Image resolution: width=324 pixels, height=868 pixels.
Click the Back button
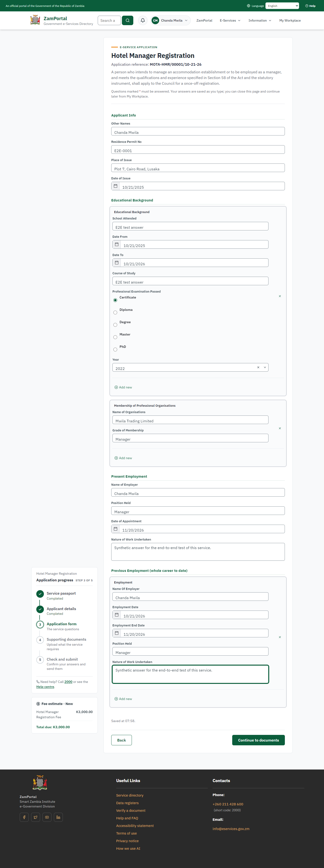(122, 740)
